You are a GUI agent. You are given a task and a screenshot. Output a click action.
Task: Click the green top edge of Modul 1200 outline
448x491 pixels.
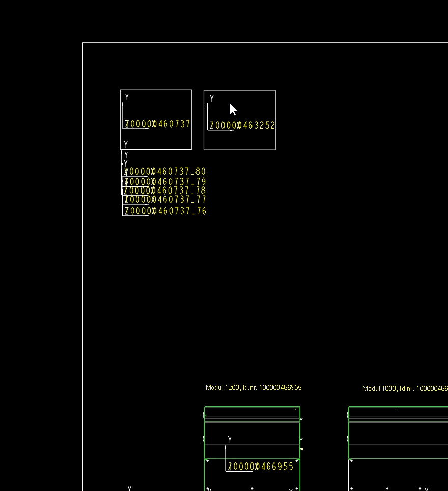pos(252,407)
